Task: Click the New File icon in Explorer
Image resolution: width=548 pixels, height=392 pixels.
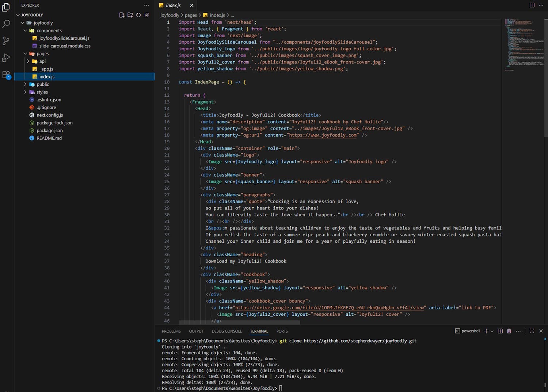Action: [122, 15]
